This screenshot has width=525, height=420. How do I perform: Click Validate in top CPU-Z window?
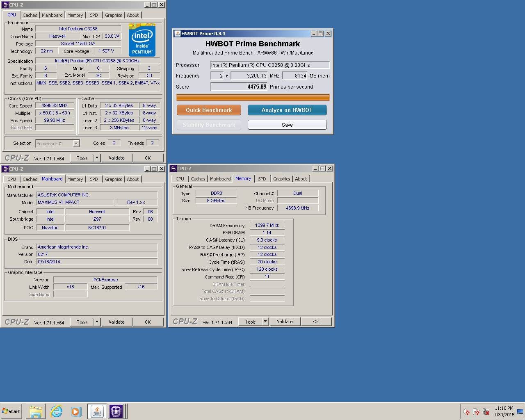(116, 158)
